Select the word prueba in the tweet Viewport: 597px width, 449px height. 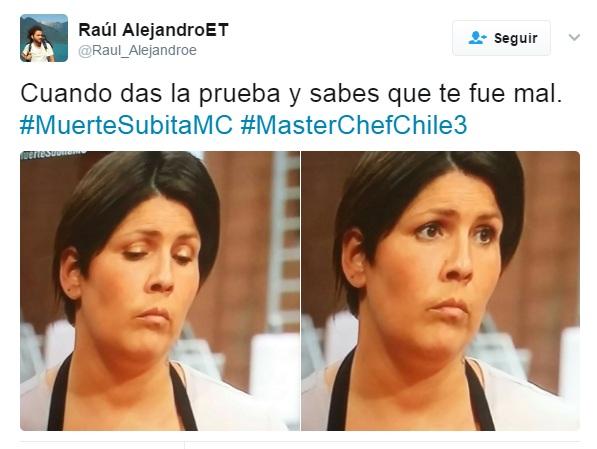(239, 94)
